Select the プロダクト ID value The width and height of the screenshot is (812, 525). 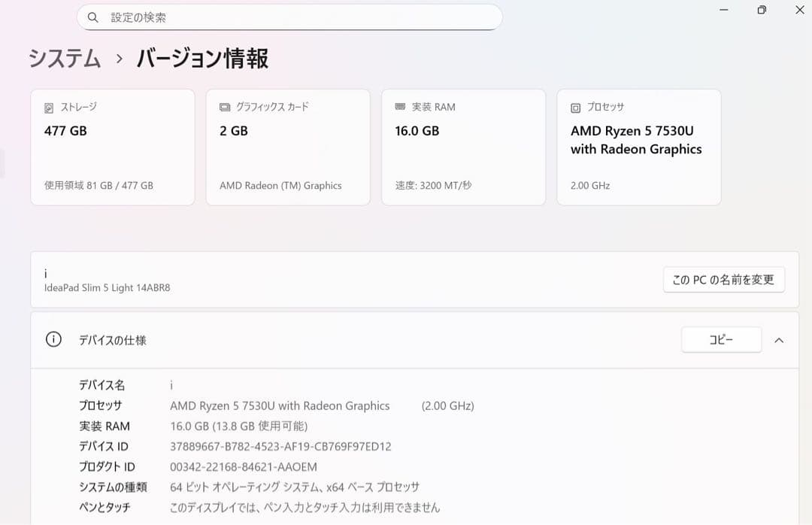(x=244, y=466)
